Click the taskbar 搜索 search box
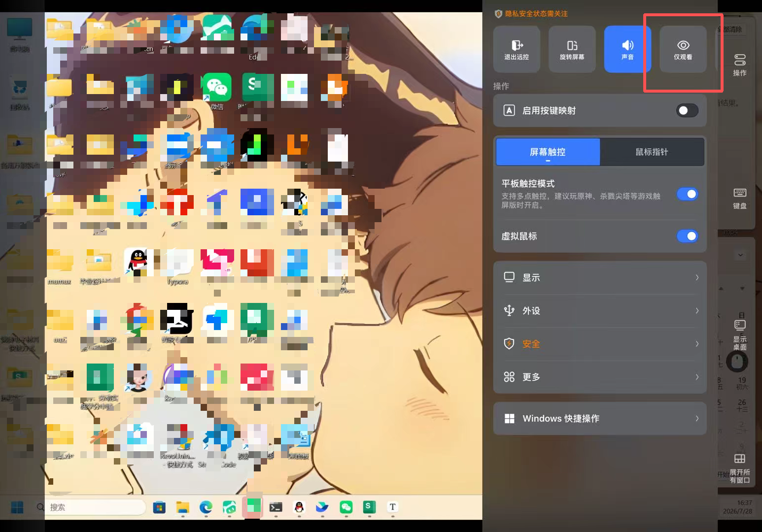The height and width of the screenshot is (532, 762). click(90, 507)
